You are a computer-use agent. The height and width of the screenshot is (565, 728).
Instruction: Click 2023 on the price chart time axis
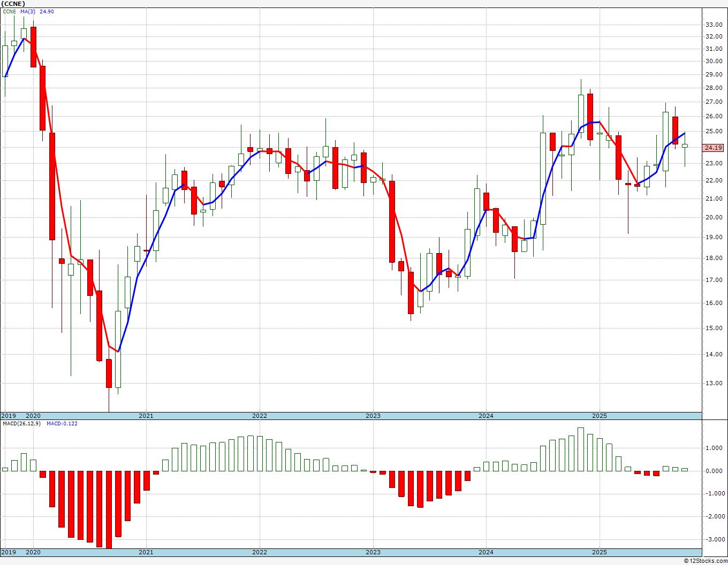pos(373,416)
